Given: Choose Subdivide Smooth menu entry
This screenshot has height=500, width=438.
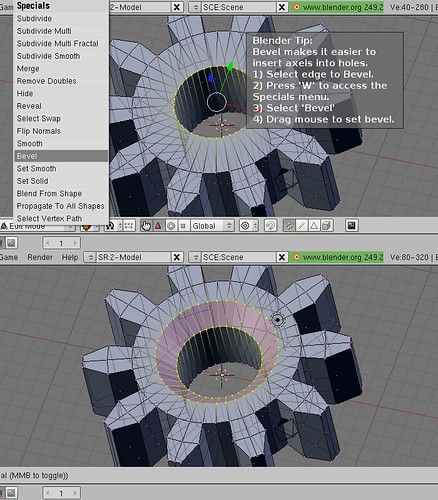Looking at the screenshot, I should click(x=61, y=56).
